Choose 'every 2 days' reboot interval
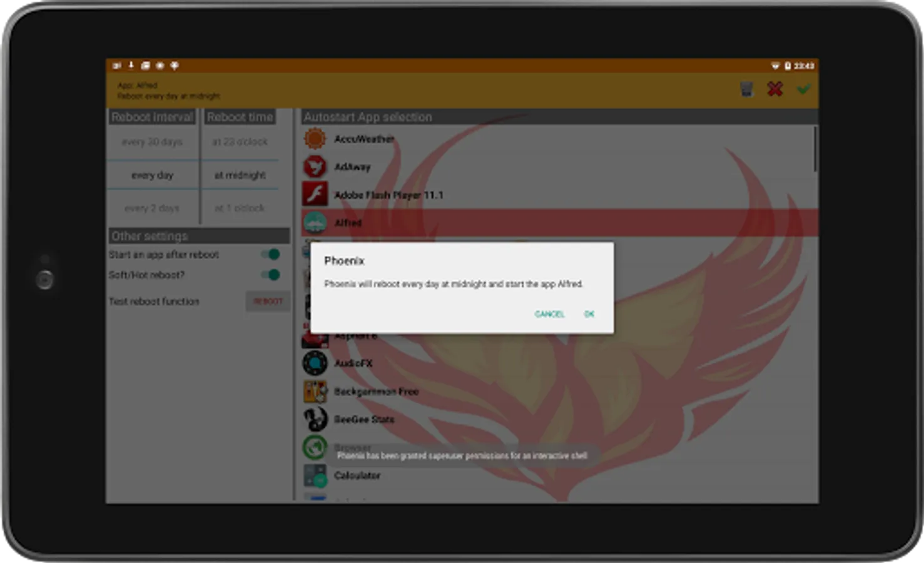The image size is (924, 563). [152, 208]
